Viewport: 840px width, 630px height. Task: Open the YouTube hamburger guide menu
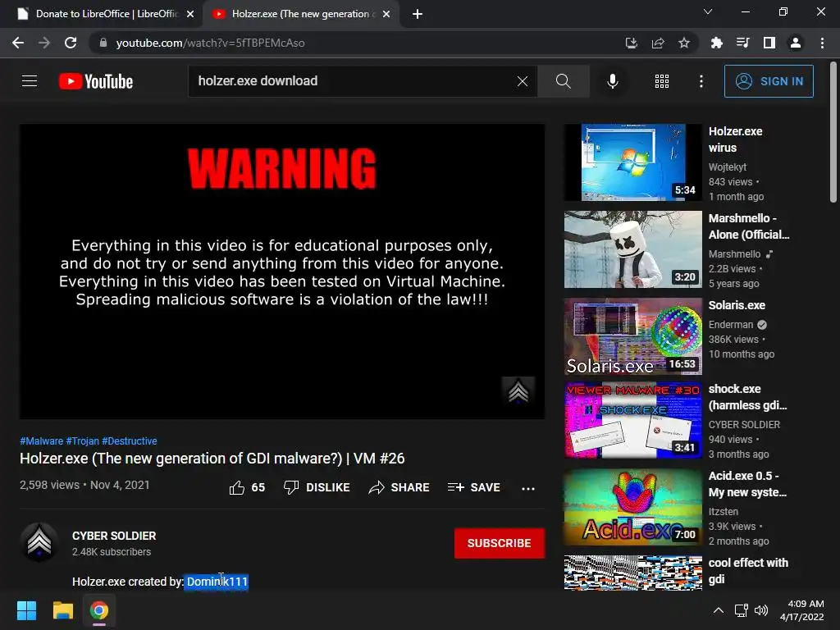pos(30,81)
